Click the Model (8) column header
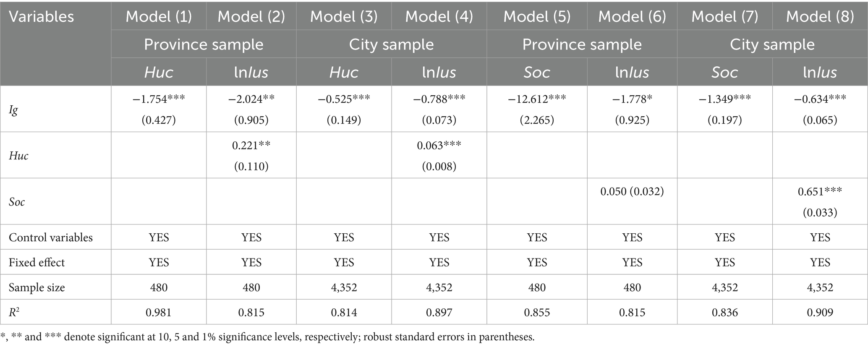The width and height of the screenshot is (868, 347). 820,17
